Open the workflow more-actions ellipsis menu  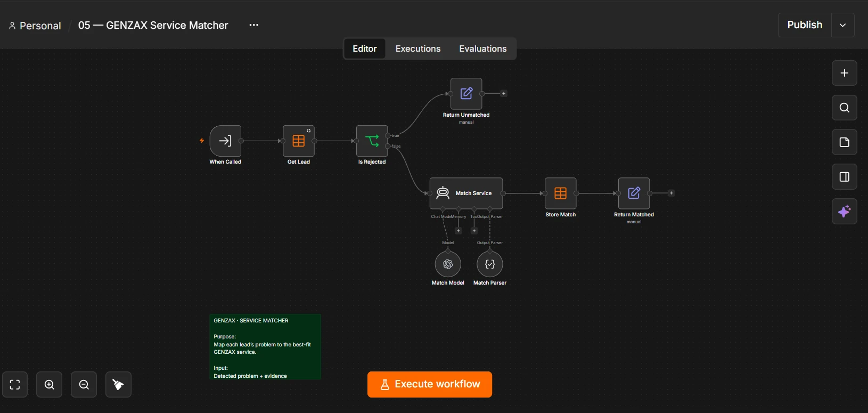254,25
